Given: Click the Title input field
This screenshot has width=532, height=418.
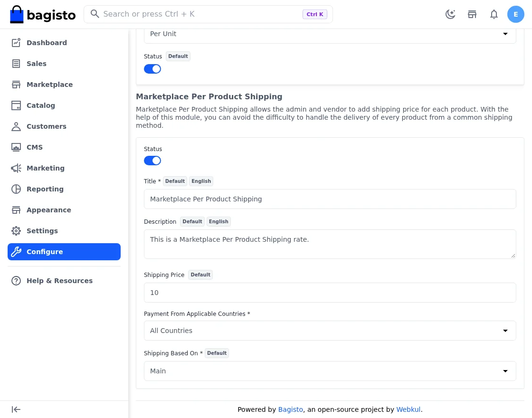Looking at the screenshot, I should 330,199.
